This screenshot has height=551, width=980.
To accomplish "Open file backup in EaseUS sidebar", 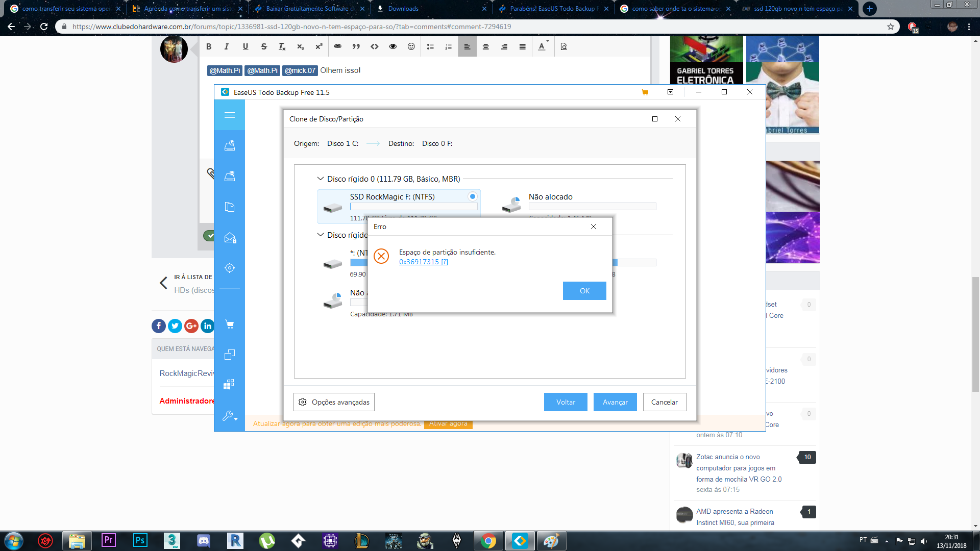I will pos(230,207).
